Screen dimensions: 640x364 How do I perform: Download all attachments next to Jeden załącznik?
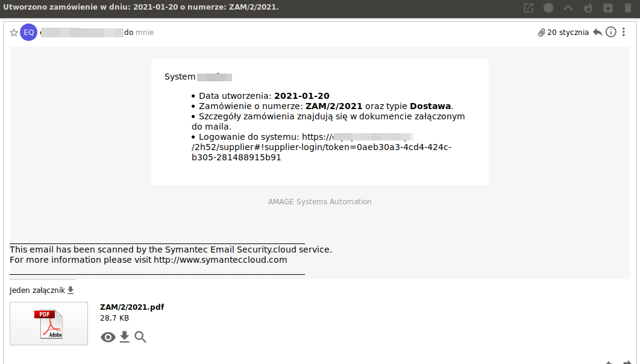71,289
